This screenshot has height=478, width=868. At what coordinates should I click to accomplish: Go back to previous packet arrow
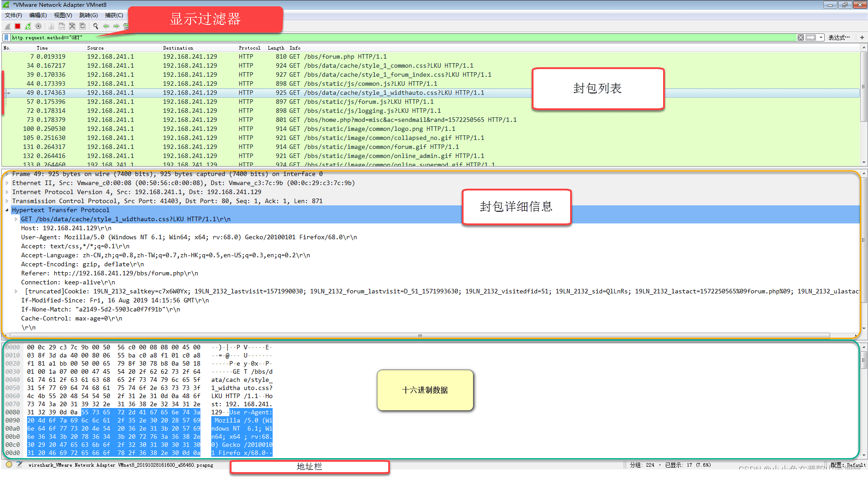tap(106, 26)
